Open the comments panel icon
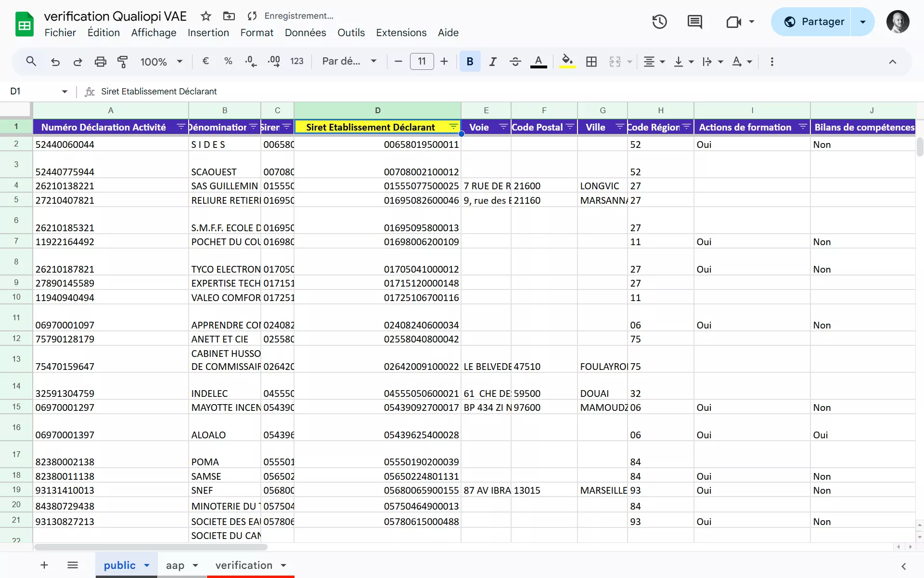Screen dimensions: 924x578 (x=694, y=22)
